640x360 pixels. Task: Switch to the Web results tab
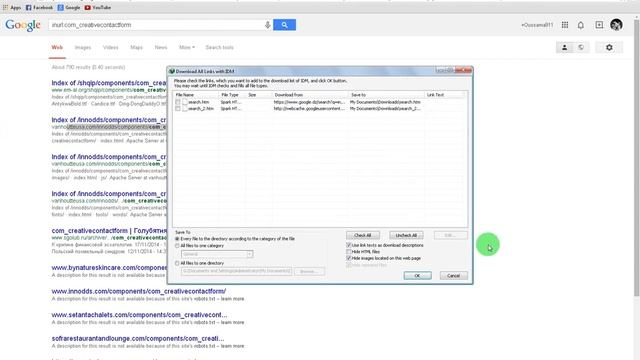[x=57, y=47]
